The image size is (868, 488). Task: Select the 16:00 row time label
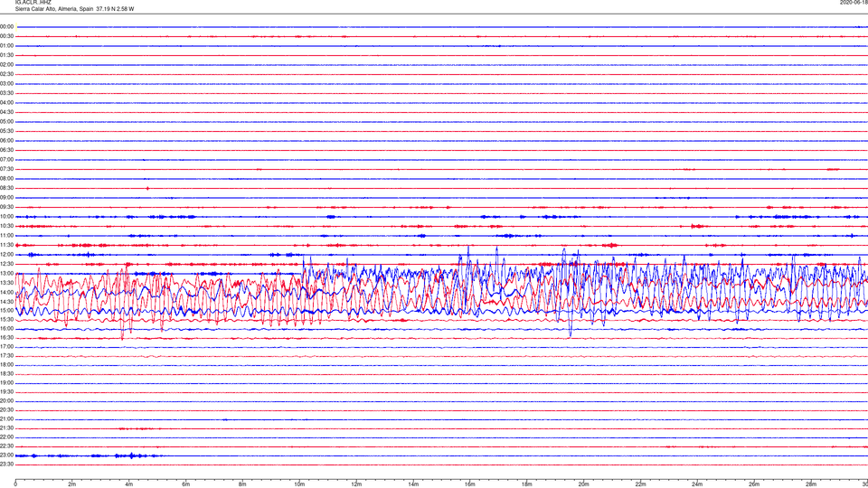pyautogui.click(x=6, y=329)
